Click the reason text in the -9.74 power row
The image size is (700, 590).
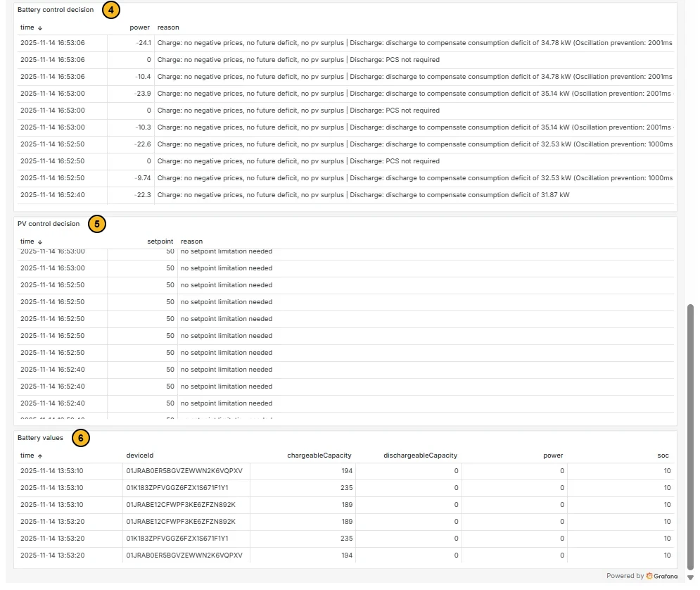click(414, 177)
